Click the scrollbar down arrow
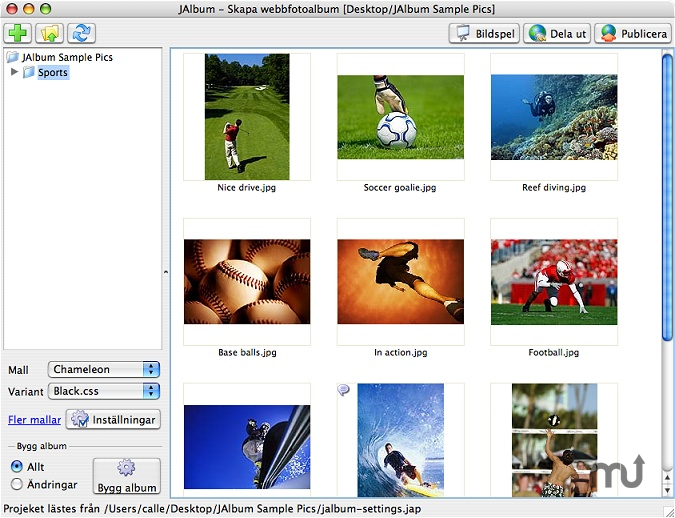The height and width of the screenshot is (518, 675). [x=667, y=491]
